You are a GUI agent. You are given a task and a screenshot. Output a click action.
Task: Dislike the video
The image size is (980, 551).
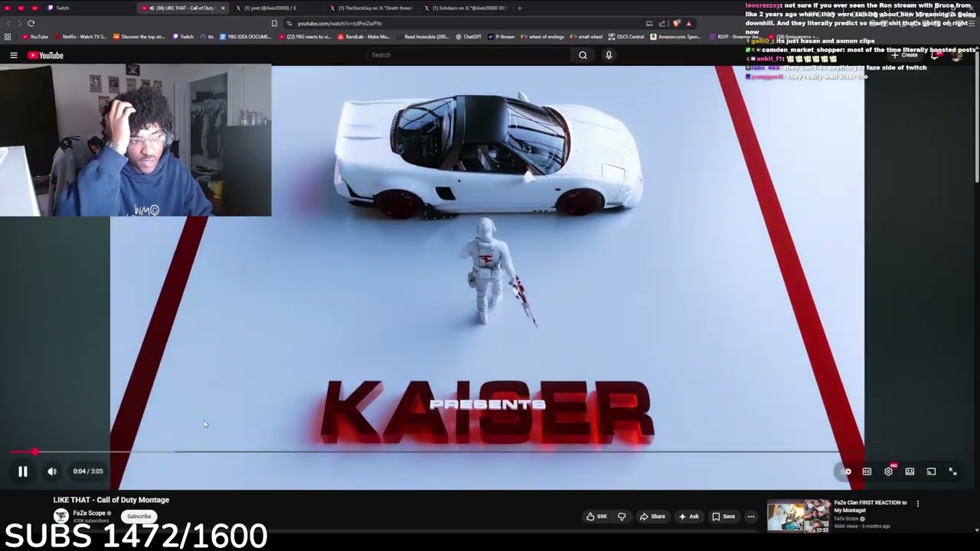click(x=622, y=517)
